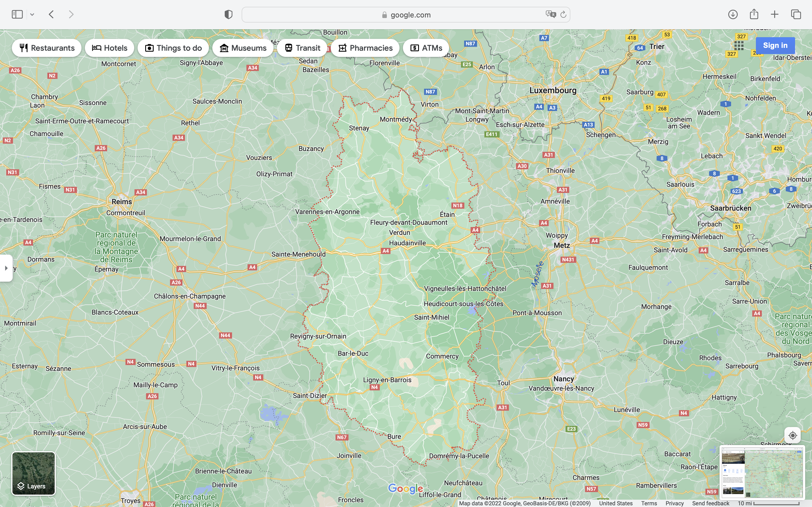Open a new tab with plus icon
Image resolution: width=812 pixels, height=507 pixels.
775,14
